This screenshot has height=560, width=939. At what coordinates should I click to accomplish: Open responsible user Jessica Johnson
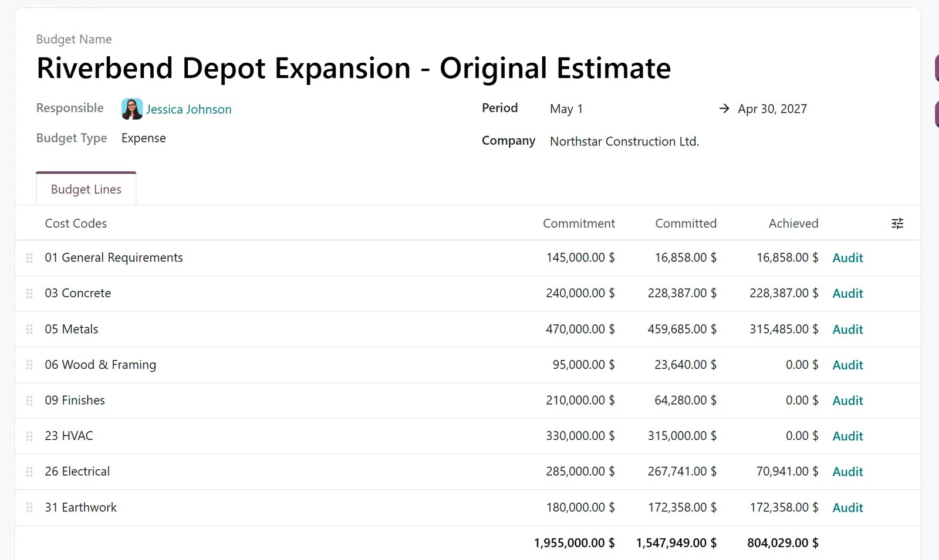click(188, 110)
